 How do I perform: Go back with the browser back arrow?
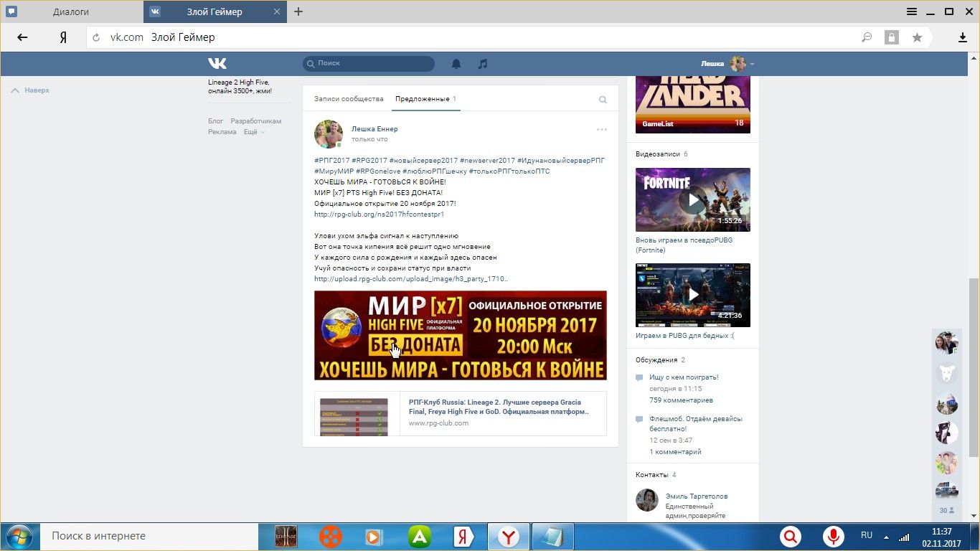(22, 37)
